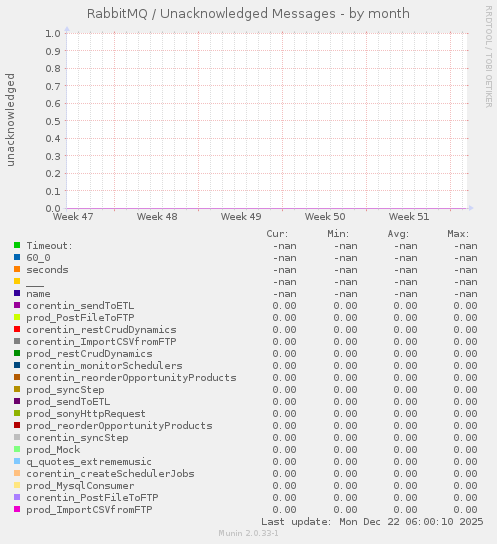This screenshot has width=497, height=544.
Task: Select the prod_reorderOpportunityProducts legend label
Action: pos(119,426)
